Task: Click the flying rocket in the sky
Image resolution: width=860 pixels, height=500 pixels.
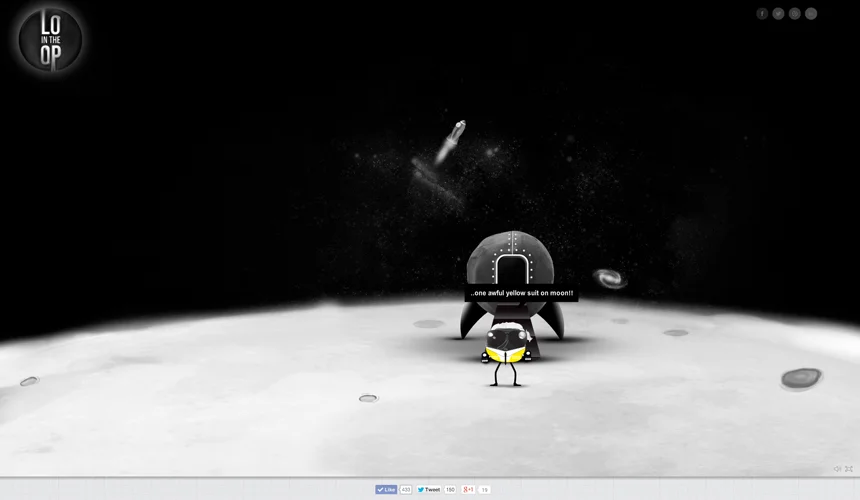Action: tap(450, 141)
